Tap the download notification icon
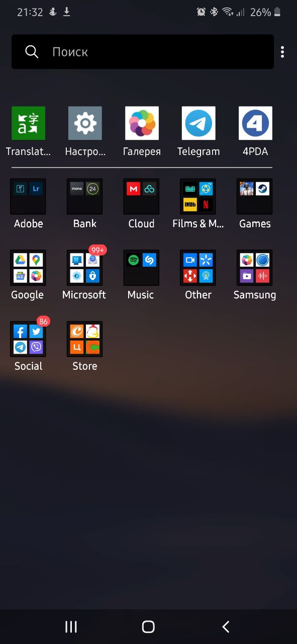 coord(66,12)
